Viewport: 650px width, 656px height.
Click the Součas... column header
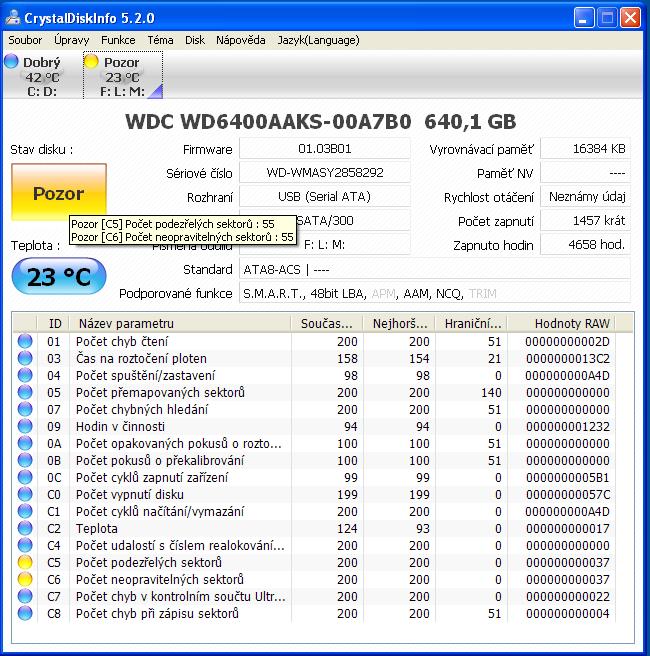click(x=327, y=323)
